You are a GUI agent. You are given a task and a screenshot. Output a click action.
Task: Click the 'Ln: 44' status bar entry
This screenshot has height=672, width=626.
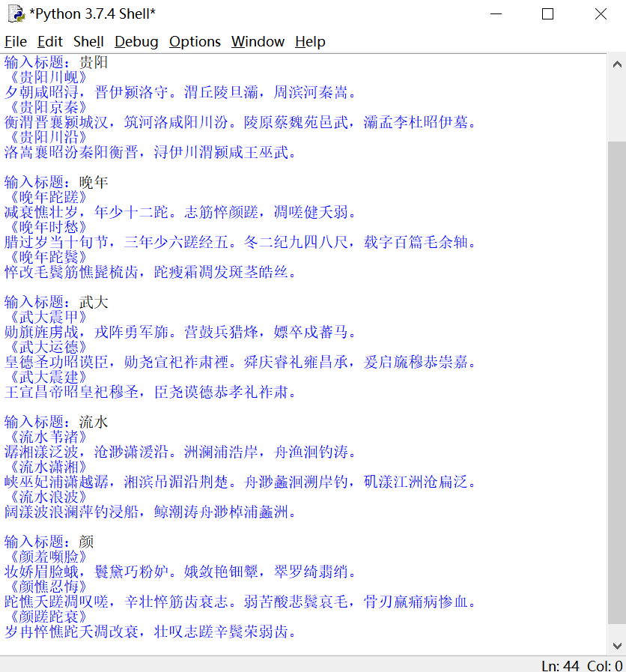tap(560, 665)
